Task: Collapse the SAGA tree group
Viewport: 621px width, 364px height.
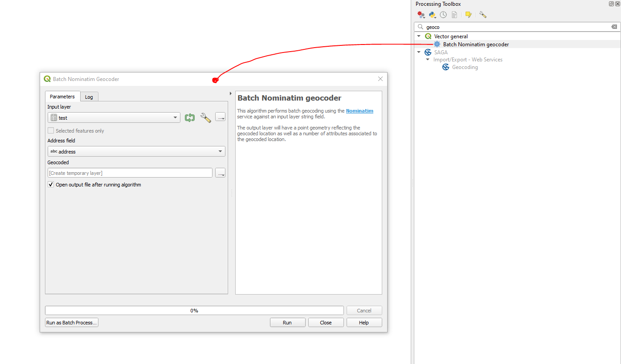Action: pyautogui.click(x=419, y=52)
